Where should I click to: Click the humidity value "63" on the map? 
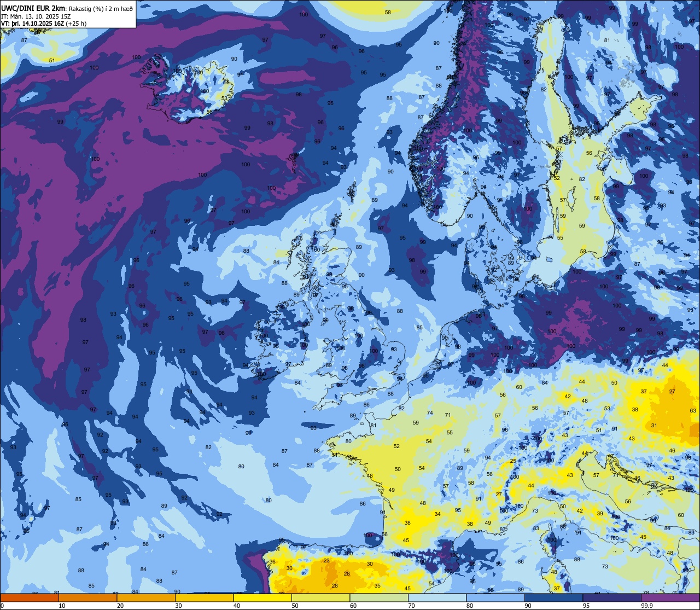click(x=693, y=410)
